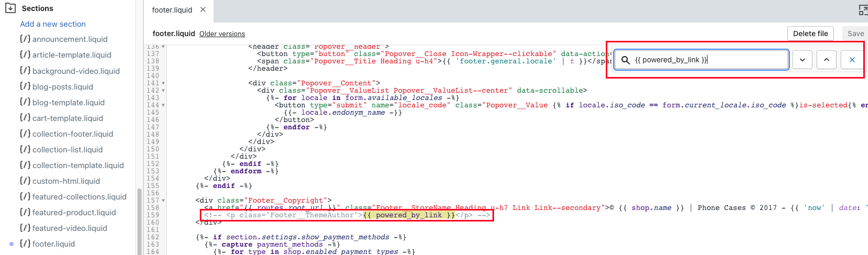Go to next search match

tap(802, 60)
